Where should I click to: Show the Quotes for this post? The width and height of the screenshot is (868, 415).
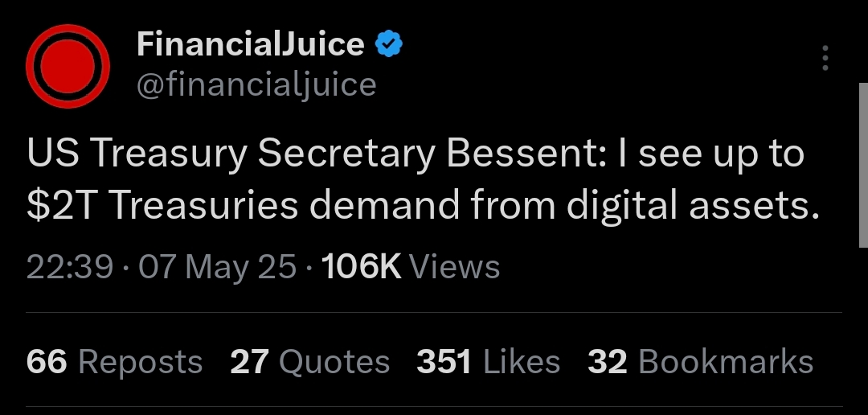click(x=334, y=363)
